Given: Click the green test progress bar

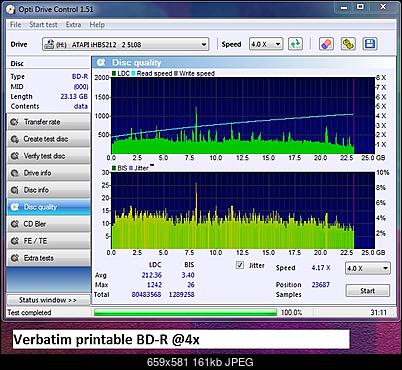Looking at the screenshot, I should pyautogui.click(x=185, y=312).
